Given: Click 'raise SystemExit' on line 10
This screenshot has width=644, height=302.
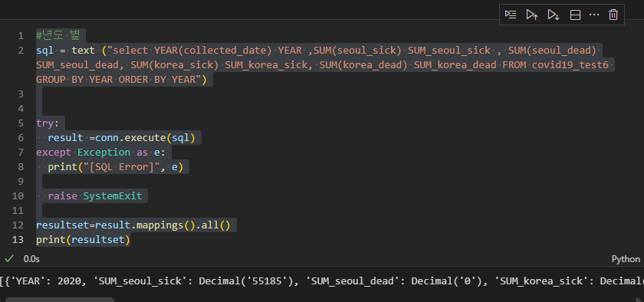Looking at the screenshot, I should coord(95,196).
